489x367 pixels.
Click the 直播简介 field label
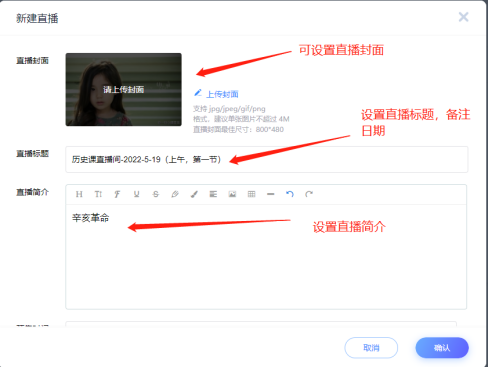tap(33, 192)
